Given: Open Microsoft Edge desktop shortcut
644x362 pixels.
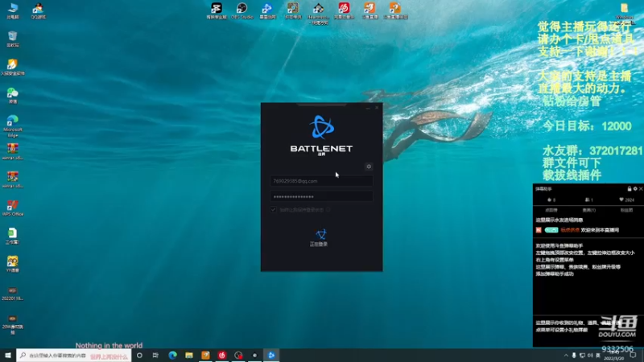Looking at the screenshot, I should (x=13, y=125).
